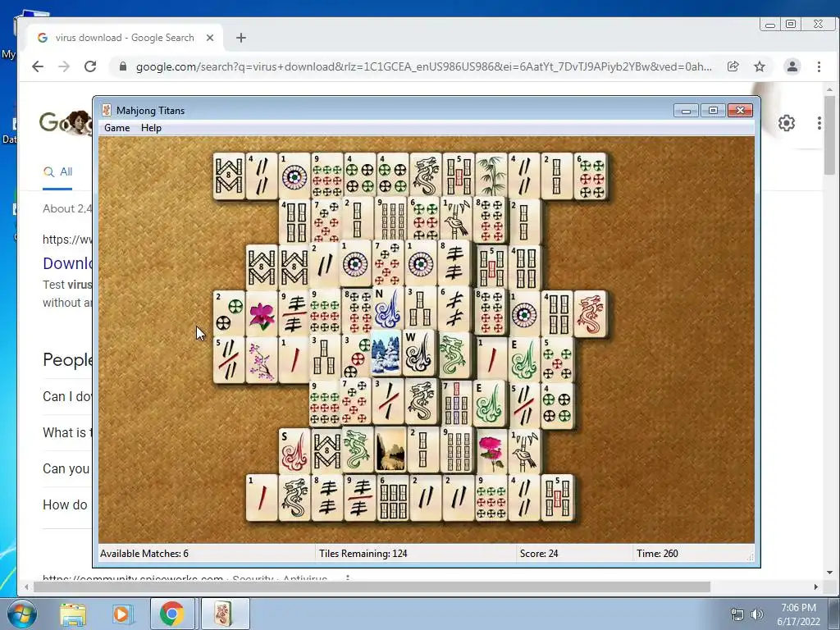Pick the red dragon tile
Viewport: 840px width, 630px height.
tap(591, 314)
